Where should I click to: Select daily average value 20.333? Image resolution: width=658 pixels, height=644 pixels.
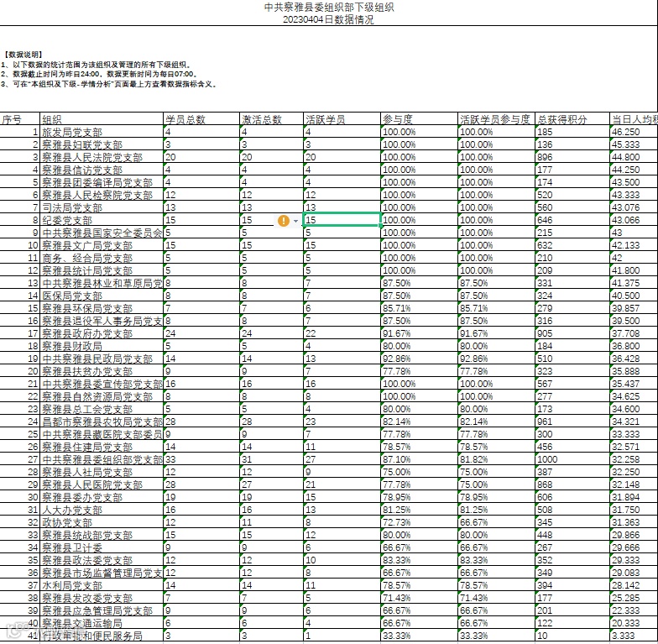click(x=634, y=623)
